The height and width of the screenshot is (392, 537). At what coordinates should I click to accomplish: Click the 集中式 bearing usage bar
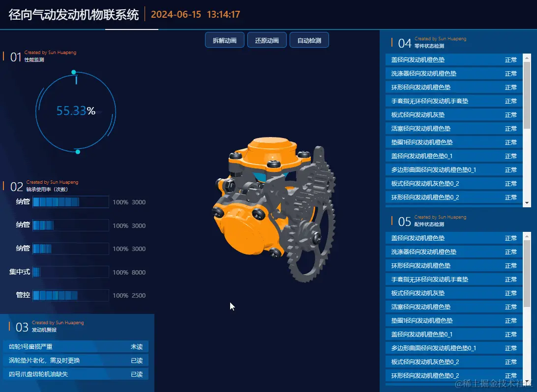(x=70, y=272)
